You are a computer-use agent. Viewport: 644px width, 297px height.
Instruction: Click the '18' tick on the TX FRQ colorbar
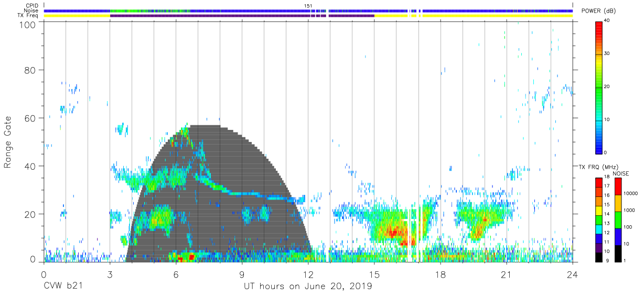point(607,177)
